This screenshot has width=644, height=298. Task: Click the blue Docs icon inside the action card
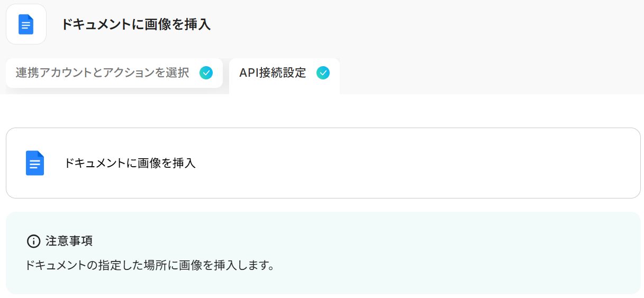click(35, 163)
